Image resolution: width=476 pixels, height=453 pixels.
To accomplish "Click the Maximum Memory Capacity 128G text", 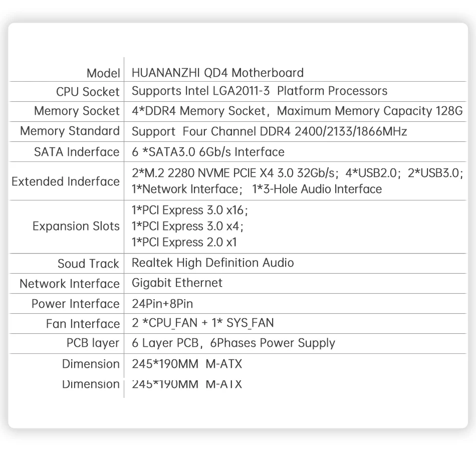I will coord(370,111).
